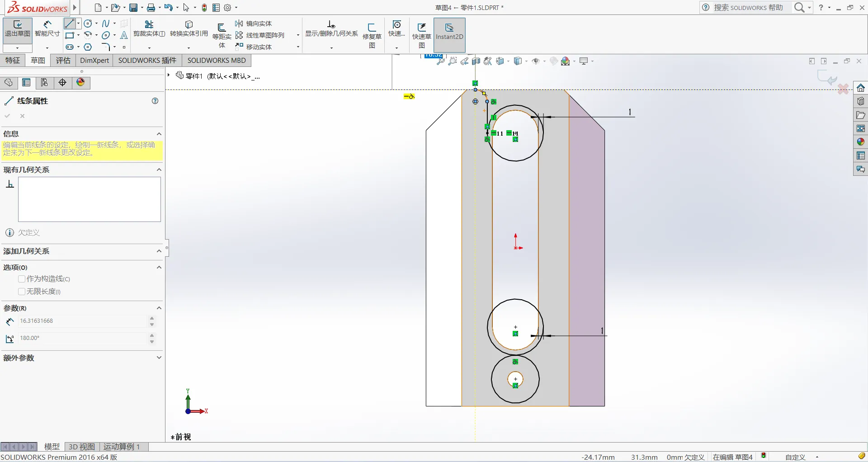Image resolution: width=868 pixels, height=462 pixels.
Task: Select the Trim Entities (剪裁实体) tool
Action: click(149, 25)
